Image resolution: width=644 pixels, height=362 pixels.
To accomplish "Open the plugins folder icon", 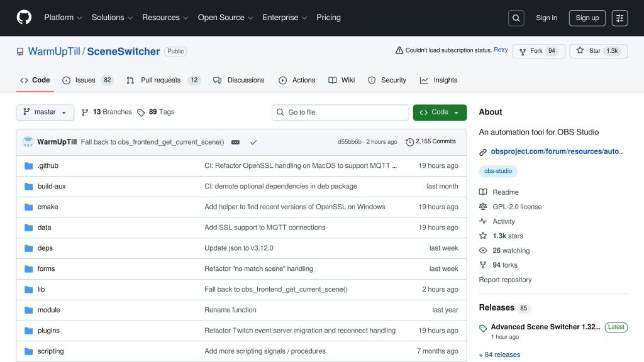I will click(28, 330).
